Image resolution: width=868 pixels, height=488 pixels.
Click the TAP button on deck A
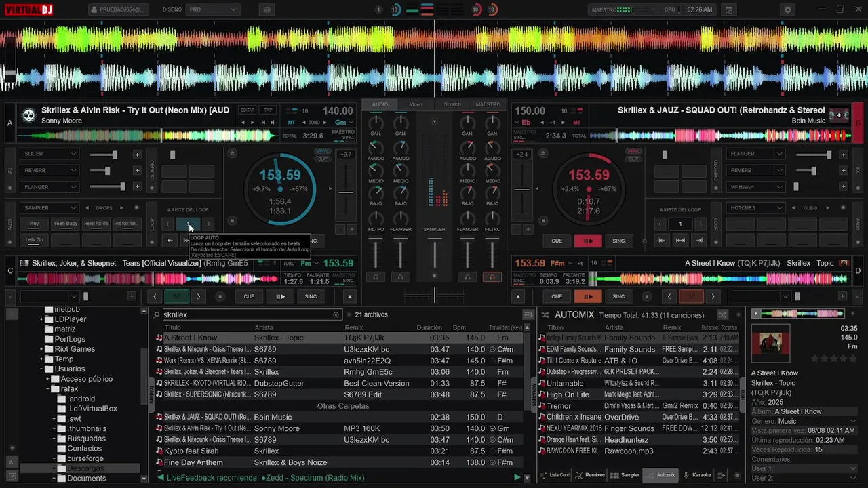tap(268, 110)
